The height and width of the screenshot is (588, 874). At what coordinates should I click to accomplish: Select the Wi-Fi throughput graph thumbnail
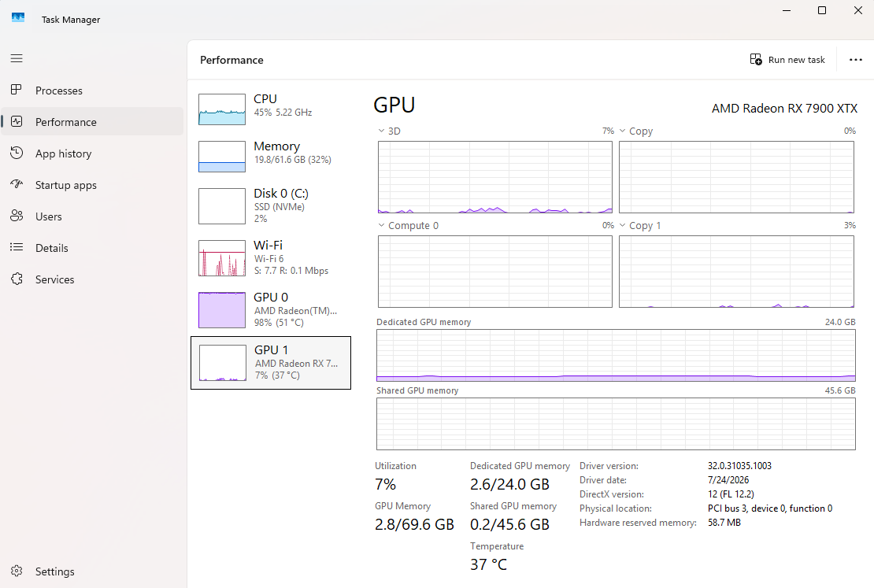point(222,258)
